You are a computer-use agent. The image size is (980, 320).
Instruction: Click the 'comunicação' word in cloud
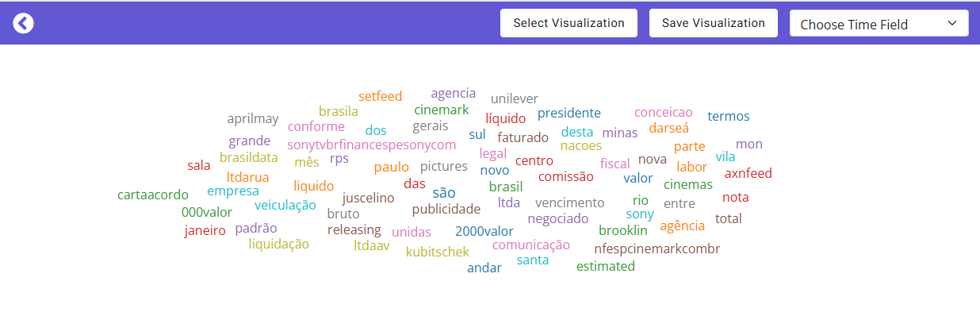point(531,245)
